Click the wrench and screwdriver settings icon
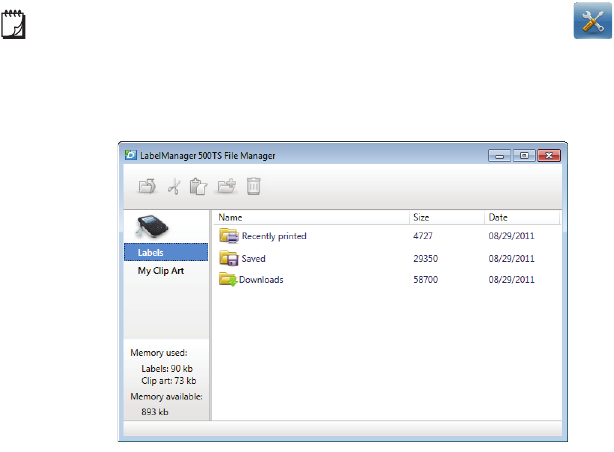This screenshot has height=452, width=614. (x=592, y=20)
